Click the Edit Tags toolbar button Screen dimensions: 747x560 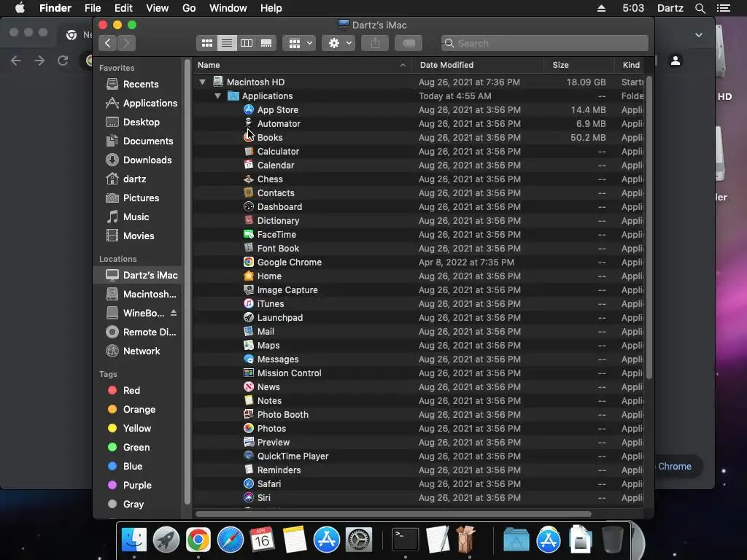click(x=409, y=43)
